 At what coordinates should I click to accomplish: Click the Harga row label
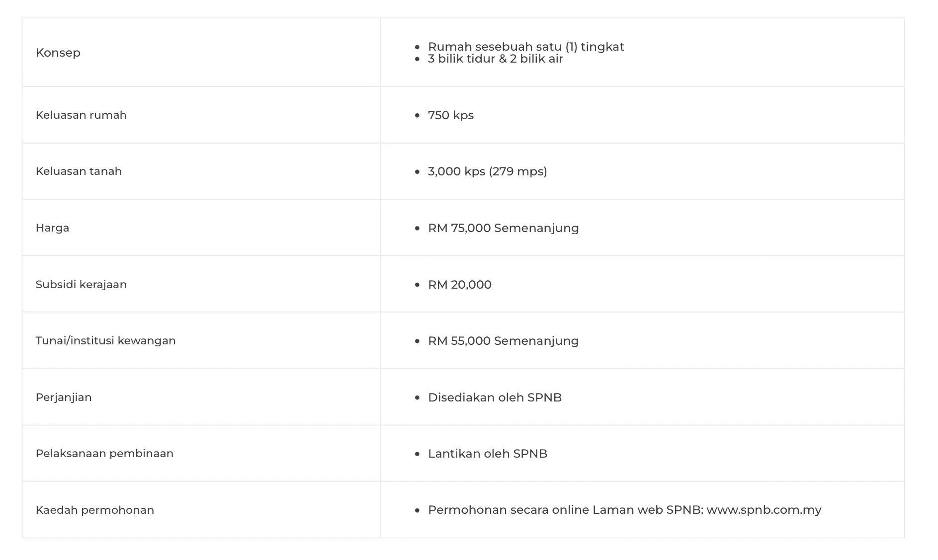52,228
